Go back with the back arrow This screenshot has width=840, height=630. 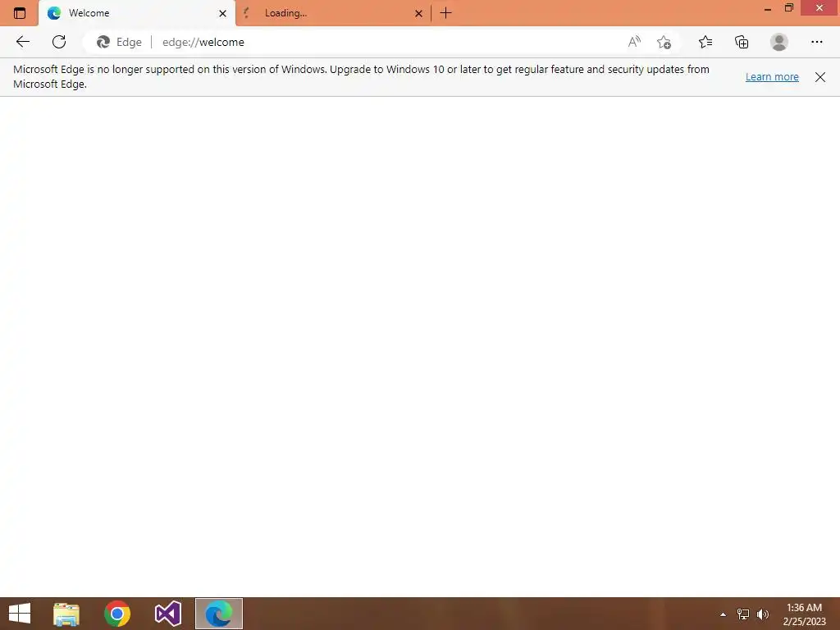pyautogui.click(x=22, y=42)
